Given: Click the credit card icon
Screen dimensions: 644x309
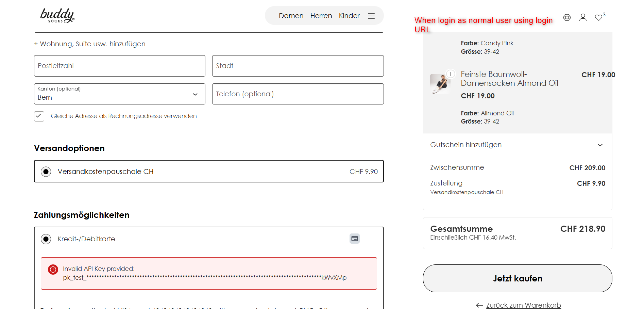Looking at the screenshot, I should pyautogui.click(x=355, y=239).
